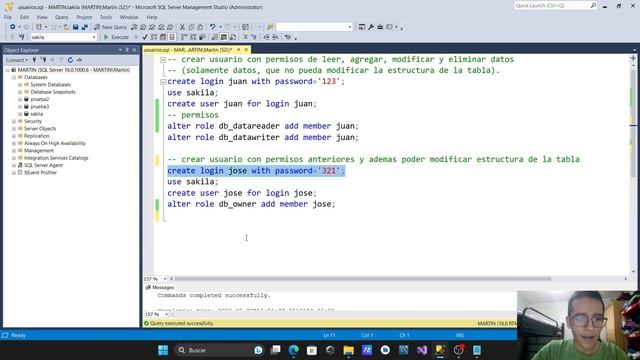Collapse the Databases node
This screenshot has height=360, width=640.
point(13,77)
